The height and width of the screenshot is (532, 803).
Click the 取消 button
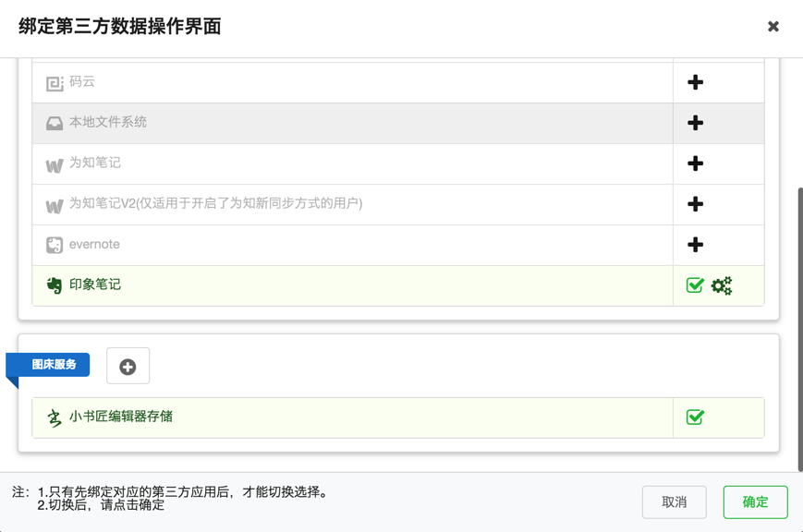[675, 502]
